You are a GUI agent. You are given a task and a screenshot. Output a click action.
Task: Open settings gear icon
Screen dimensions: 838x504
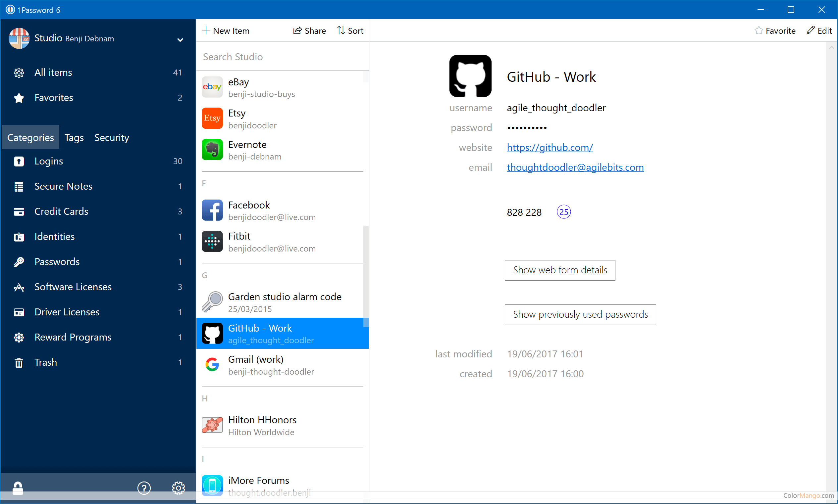coord(178,488)
